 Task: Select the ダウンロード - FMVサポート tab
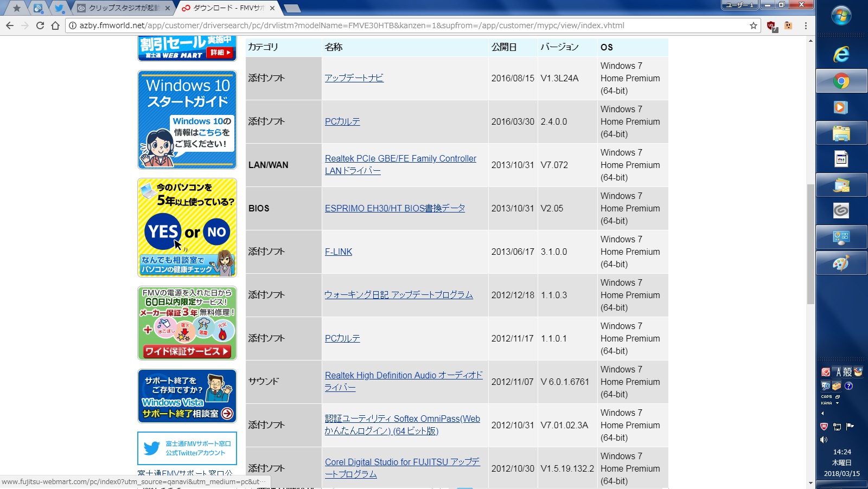[x=228, y=8]
